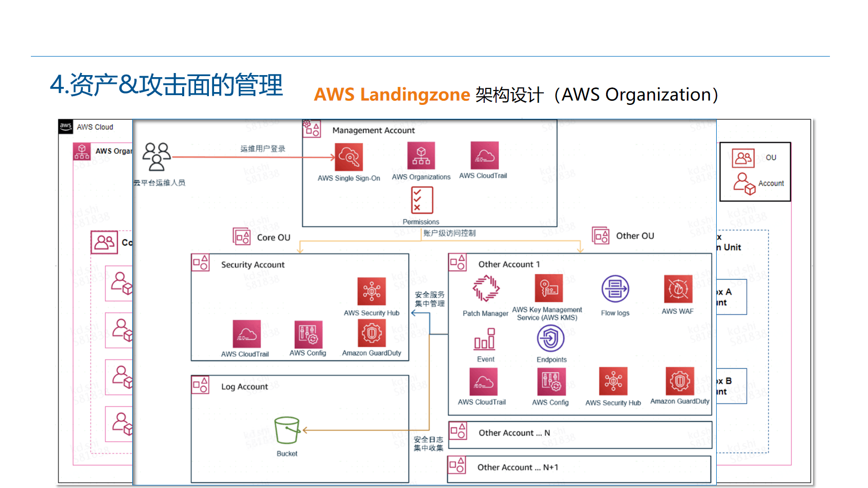The width and height of the screenshot is (868, 488).
Task: Click the Other OU label
Action: (635, 236)
